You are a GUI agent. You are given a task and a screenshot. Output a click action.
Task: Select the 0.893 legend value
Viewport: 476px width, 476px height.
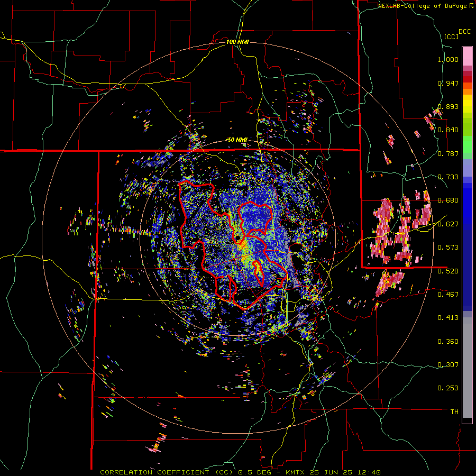pyautogui.click(x=448, y=106)
